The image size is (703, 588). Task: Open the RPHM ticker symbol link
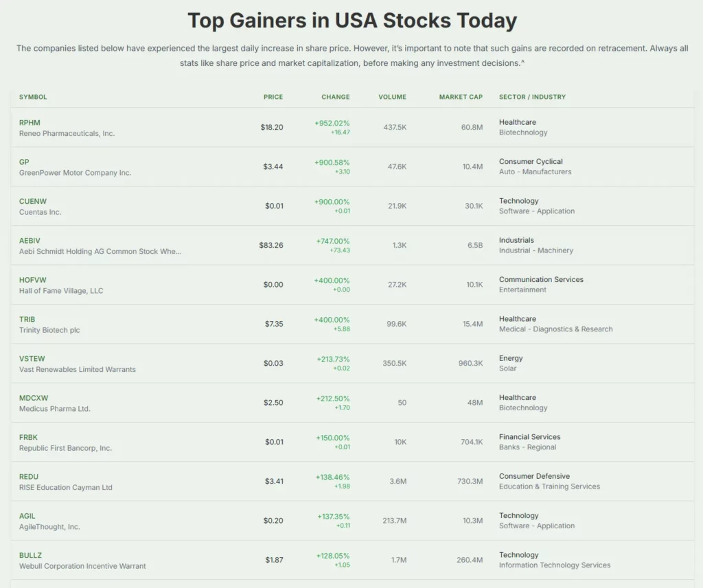30,123
